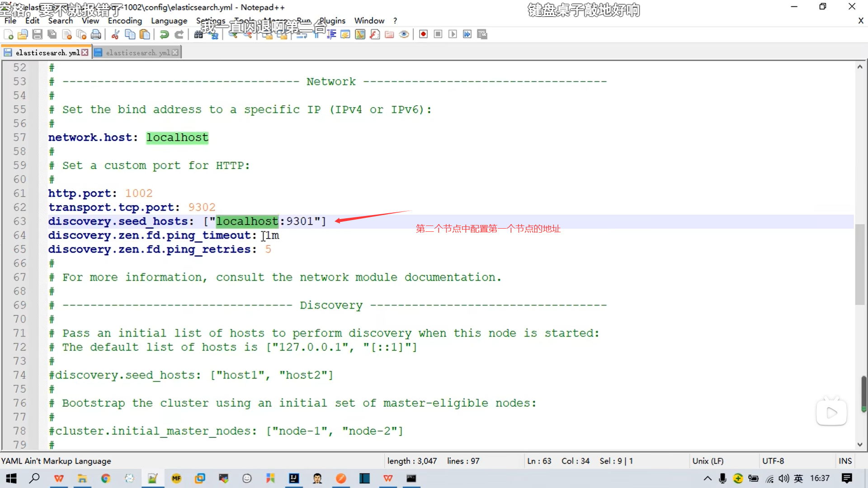The image size is (868, 488).
Task: Toggle the microphone in system tray
Action: click(x=722, y=478)
